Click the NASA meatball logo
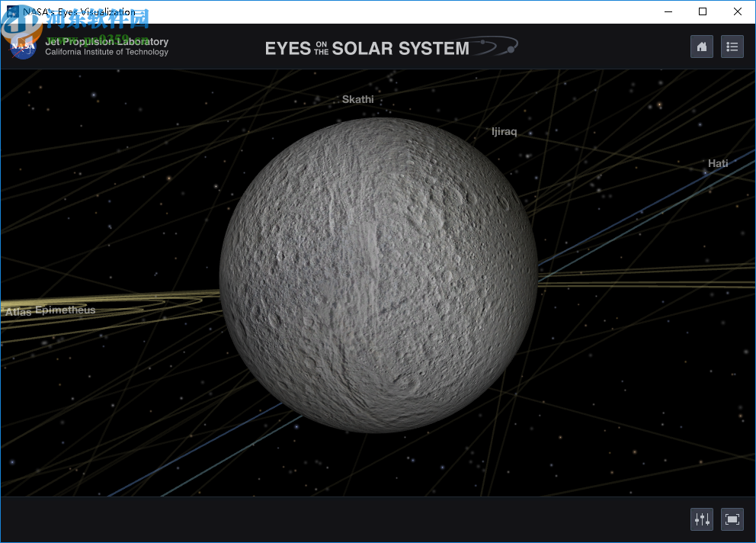The height and width of the screenshot is (543, 756). tap(22, 46)
